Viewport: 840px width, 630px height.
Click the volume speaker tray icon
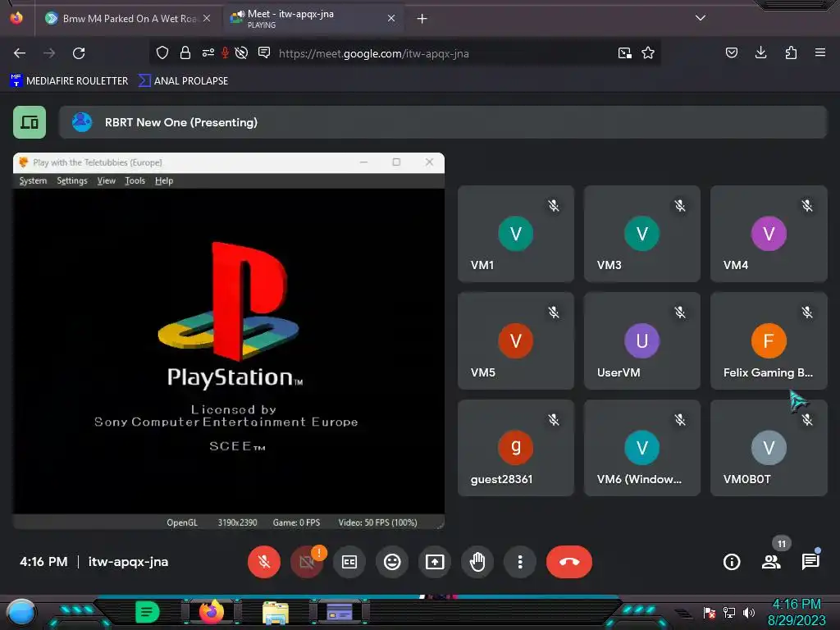click(749, 612)
